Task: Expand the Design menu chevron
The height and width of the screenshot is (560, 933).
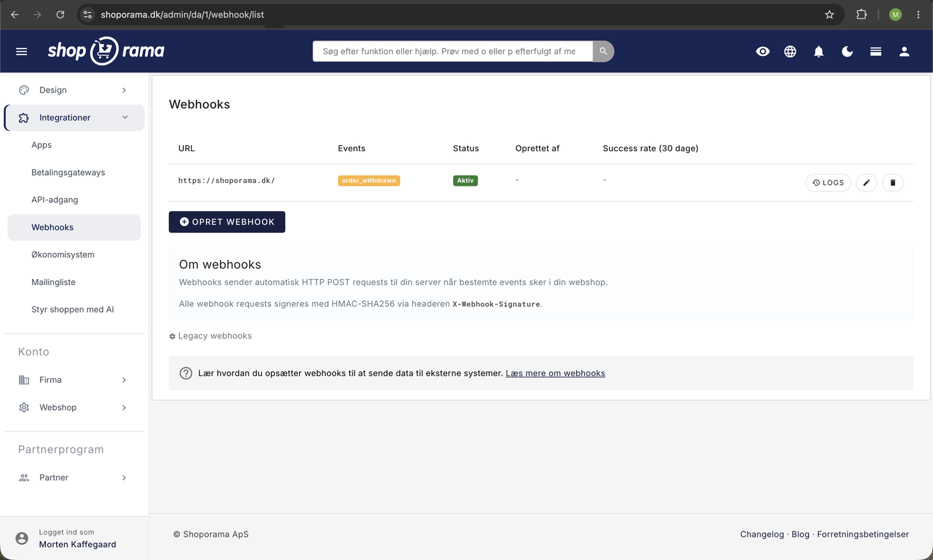Action: coord(124,90)
